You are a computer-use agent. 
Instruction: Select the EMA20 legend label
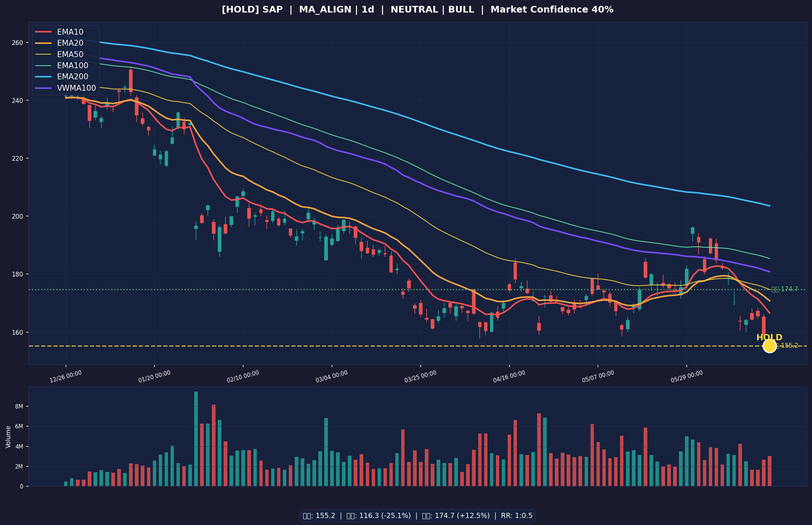(70, 43)
